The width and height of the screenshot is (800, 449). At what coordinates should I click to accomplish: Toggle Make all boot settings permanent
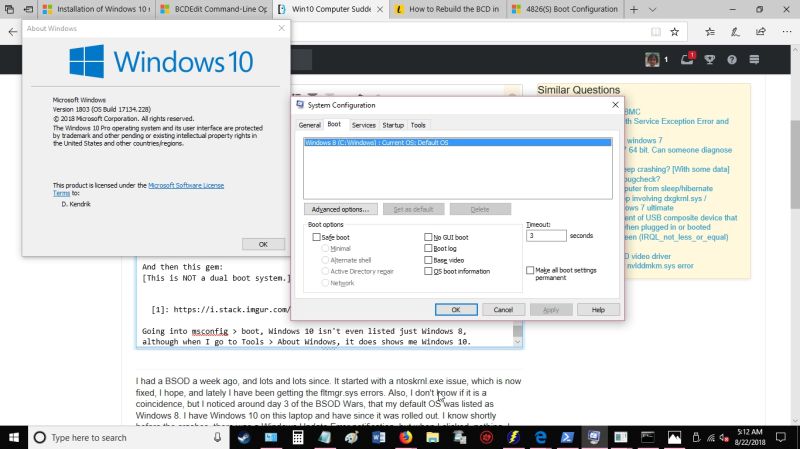pyautogui.click(x=530, y=270)
